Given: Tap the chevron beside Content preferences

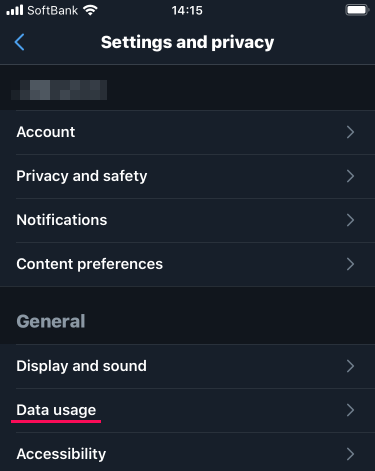Looking at the screenshot, I should (x=350, y=264).
